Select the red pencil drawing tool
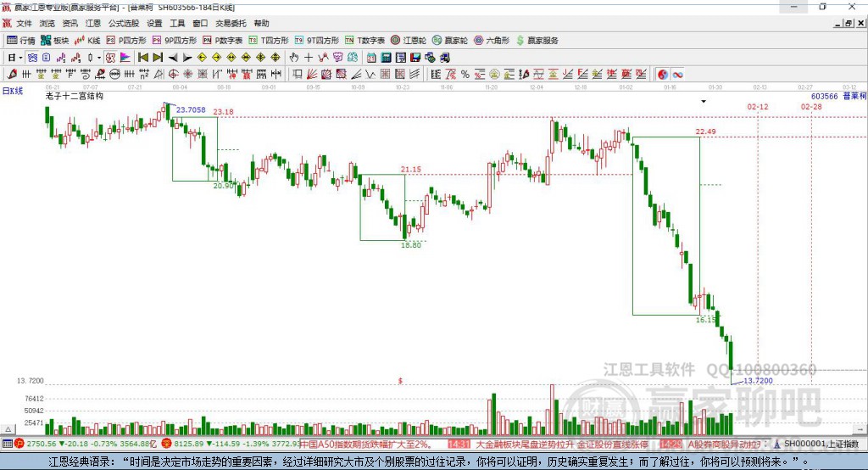868x470 pixels. [12, 74]
